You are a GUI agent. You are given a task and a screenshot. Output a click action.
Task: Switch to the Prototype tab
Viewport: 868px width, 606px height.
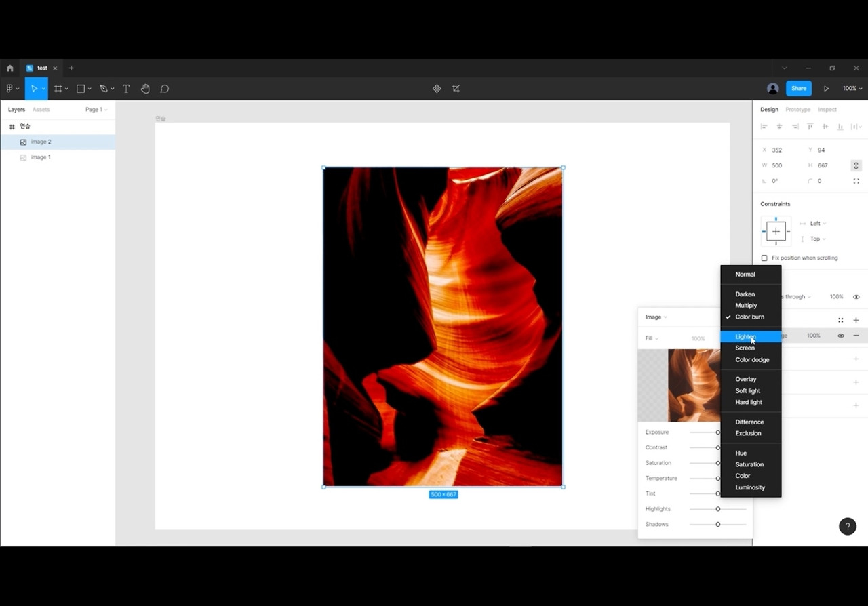click(x=797, y=110)
